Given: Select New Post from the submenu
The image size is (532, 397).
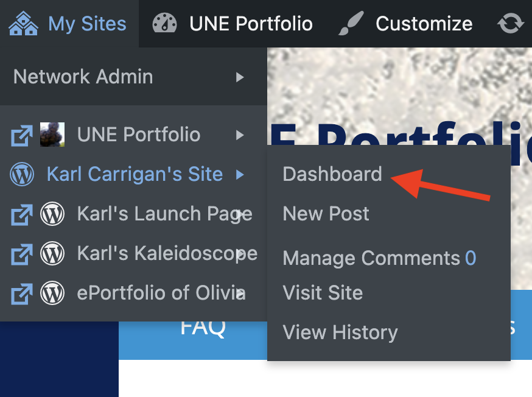Looking at the screenshot, I should click(x=326, y=214).
